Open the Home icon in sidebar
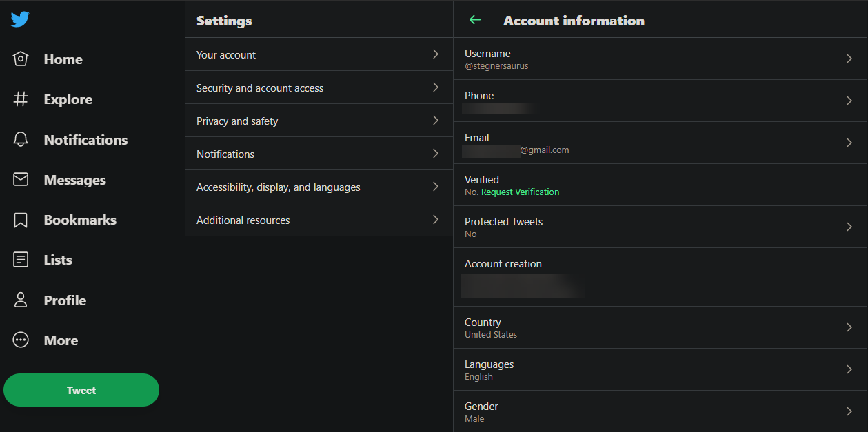This screenshot has height=432, width=868. 21,59
